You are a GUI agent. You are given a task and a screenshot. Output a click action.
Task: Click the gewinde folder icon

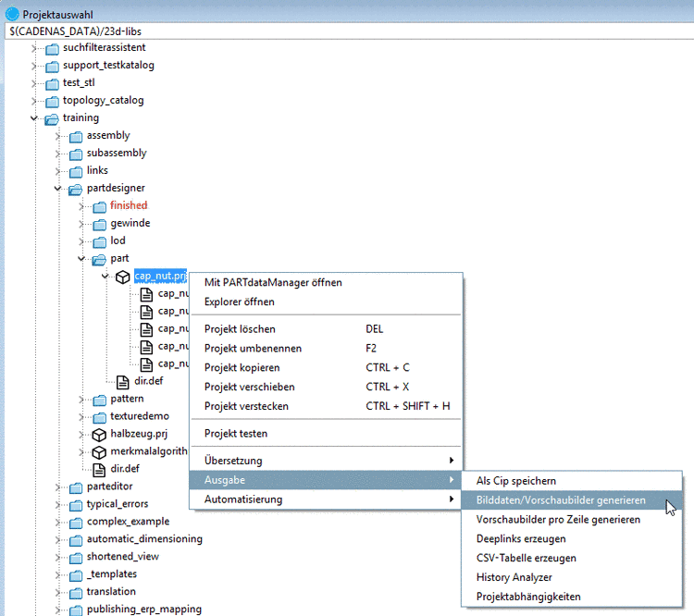click(100, 224)
